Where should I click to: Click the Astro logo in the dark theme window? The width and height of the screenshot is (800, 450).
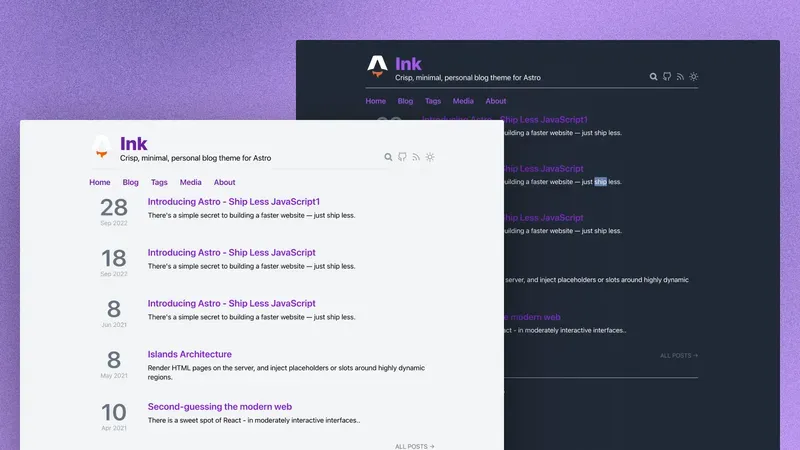tap(377, 66)
